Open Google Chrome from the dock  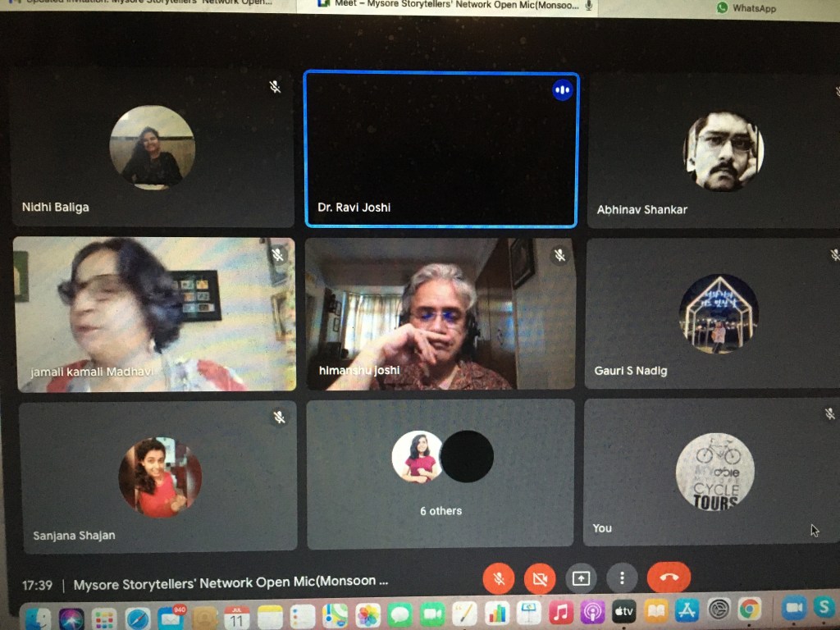point(749,611)
